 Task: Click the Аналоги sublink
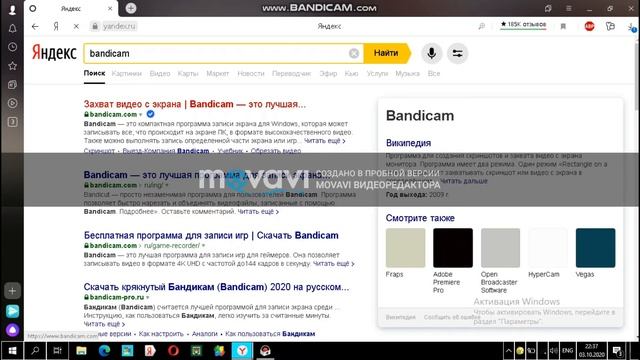coord(204,334)
